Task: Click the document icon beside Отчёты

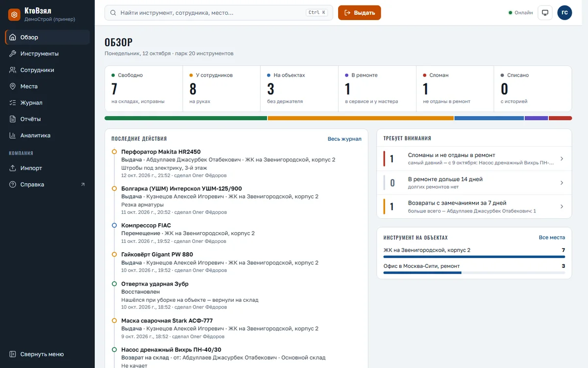Action: pyautogui.click(x=13, y=119)
